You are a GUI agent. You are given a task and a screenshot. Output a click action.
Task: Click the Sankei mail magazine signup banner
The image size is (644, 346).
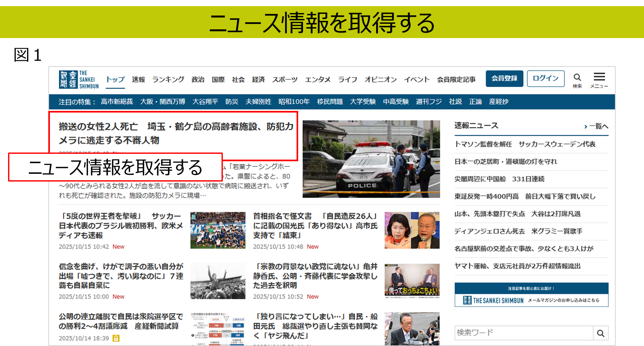(531, 295)
